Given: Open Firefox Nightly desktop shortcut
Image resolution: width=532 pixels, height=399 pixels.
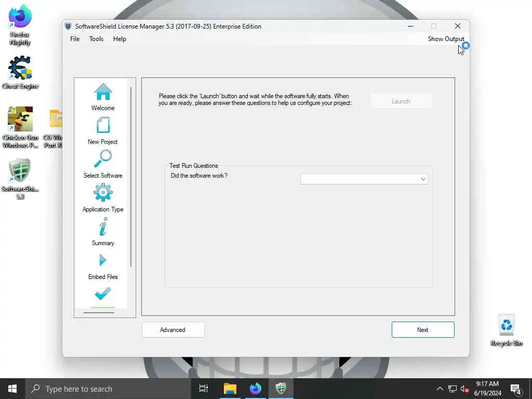Looking at the screenshot, I should [x=20, y=25].
